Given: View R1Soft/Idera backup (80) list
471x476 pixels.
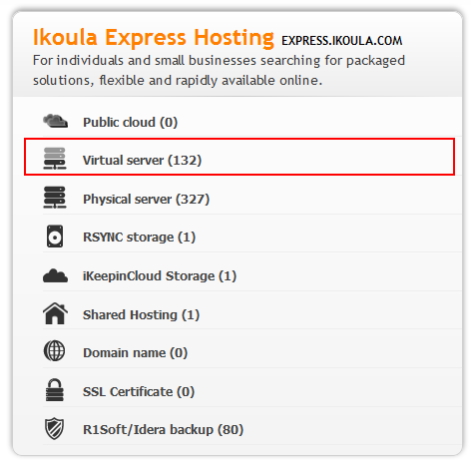Looking at the screenshot, I should click(x=163, y=430).
